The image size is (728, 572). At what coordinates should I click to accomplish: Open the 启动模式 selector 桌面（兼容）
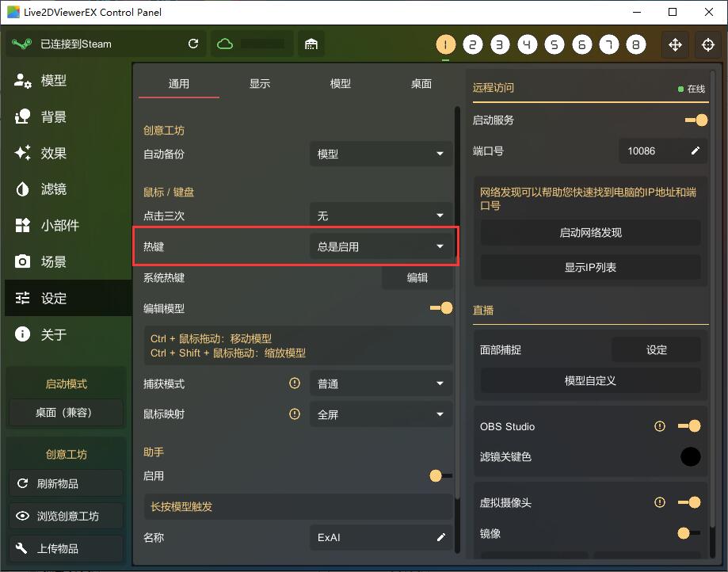pos(66,412)
